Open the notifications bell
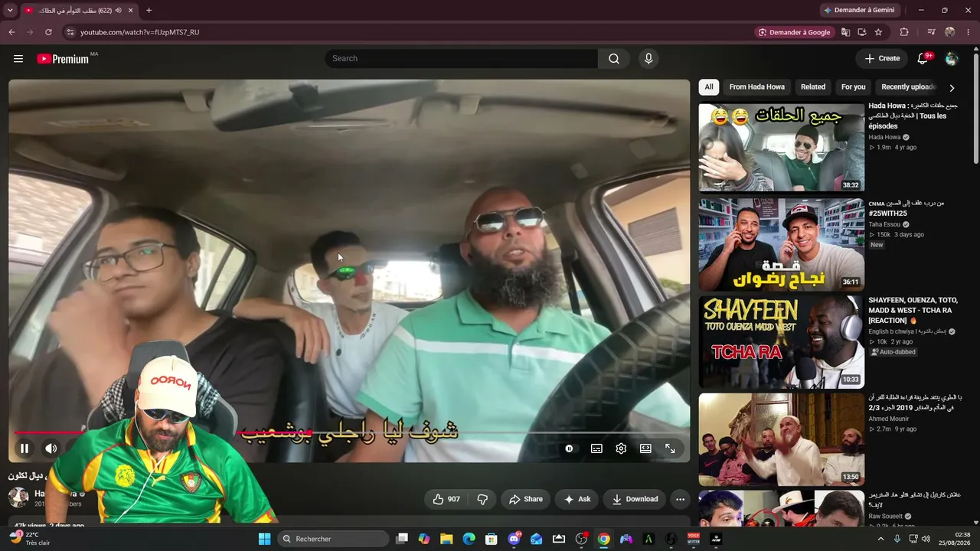 (923, 58)
